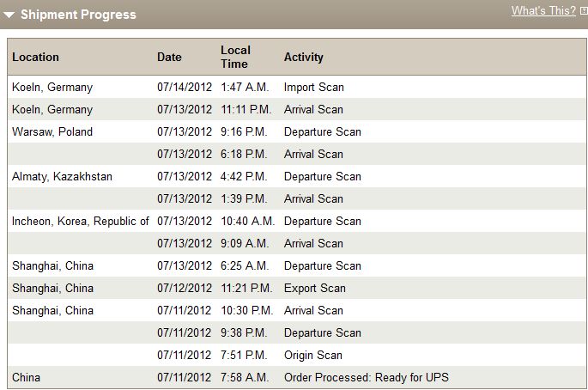Click Order Processed: Ready for UPS entry
588x390 pixels.
click(x=367, y=377)
